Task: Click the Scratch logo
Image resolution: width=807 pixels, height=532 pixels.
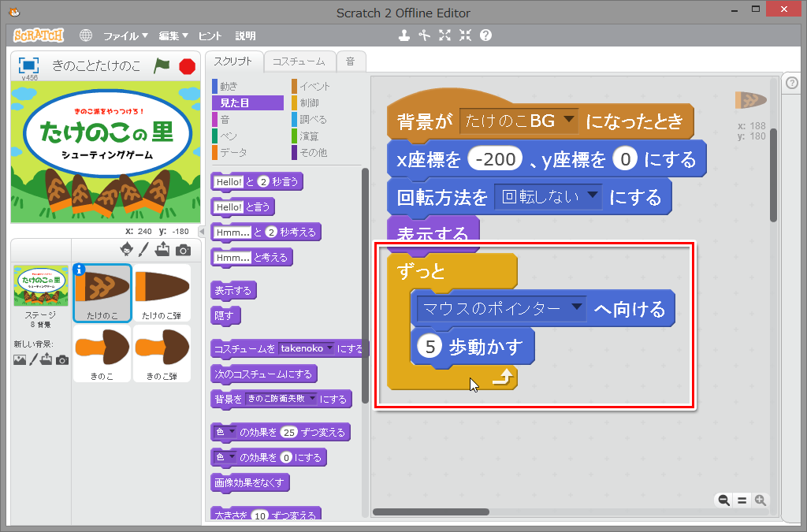Action: 39,35
